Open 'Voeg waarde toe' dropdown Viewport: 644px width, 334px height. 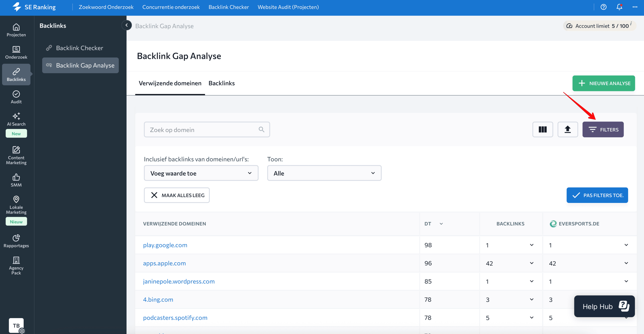201,173
